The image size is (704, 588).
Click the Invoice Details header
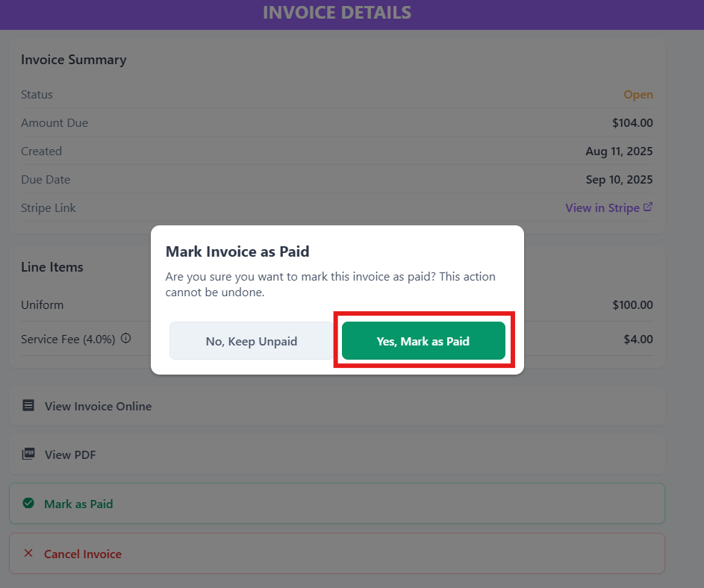coord(337,13)
